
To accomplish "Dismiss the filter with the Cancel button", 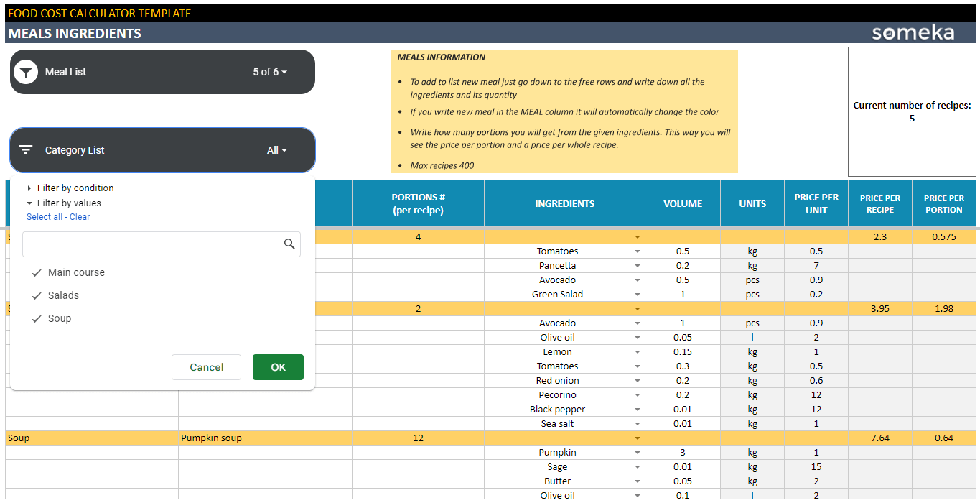I will (x=206, y=367).
